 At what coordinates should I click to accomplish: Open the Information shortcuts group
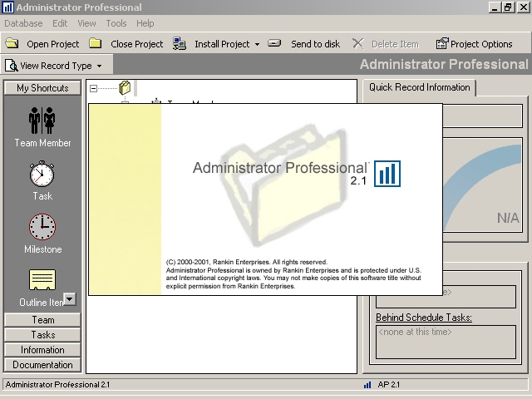(x=42, y=350)
